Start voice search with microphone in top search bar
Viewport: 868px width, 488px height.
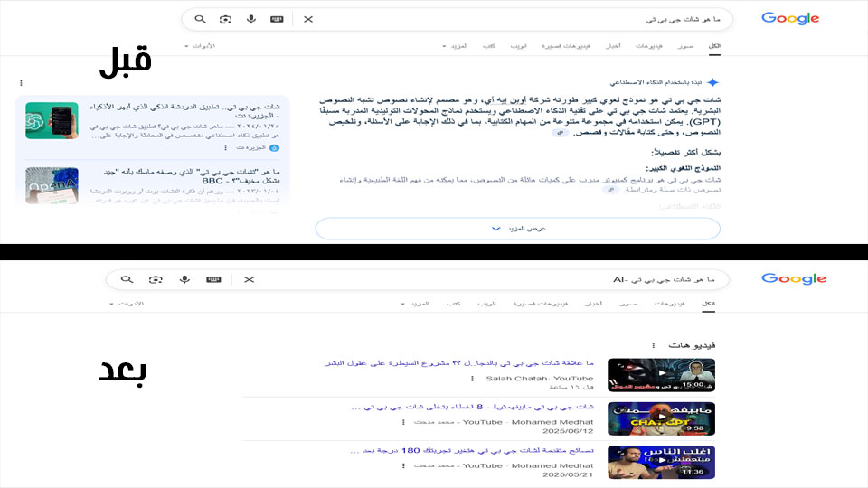[x=251, y=19]
